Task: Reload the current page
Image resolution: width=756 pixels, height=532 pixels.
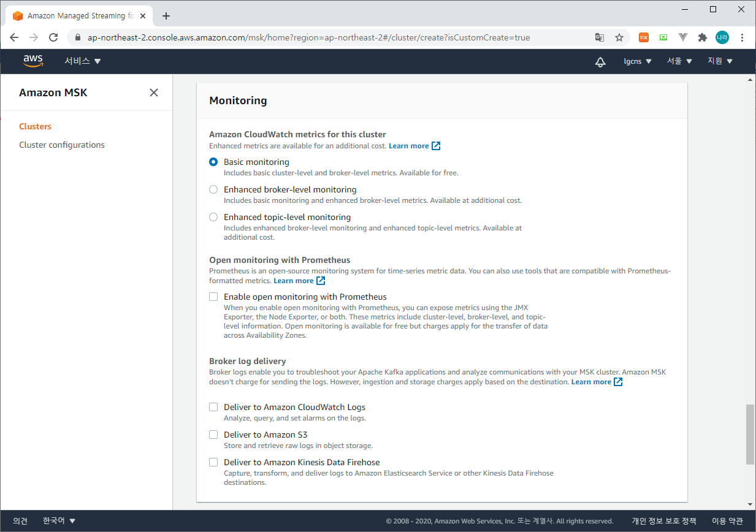Action: pyautogui.click(x=53, y=37)
